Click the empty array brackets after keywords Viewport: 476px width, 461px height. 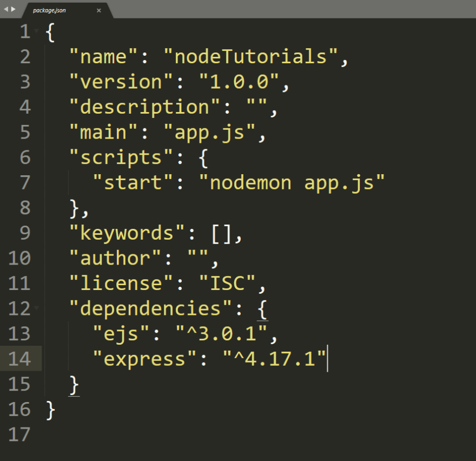pyautogui.click(x=221, y=234)
